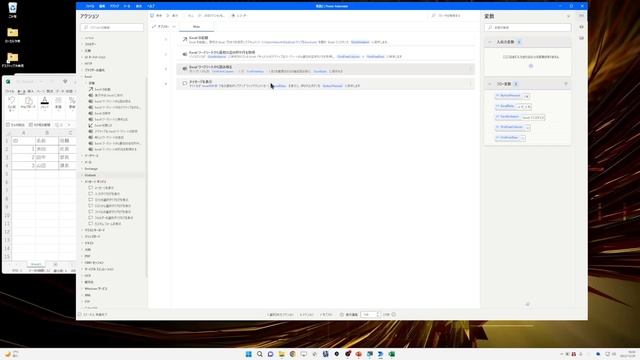Open more options on step 3 row
Screen dimensions: 640x360
tap(470, 69)
